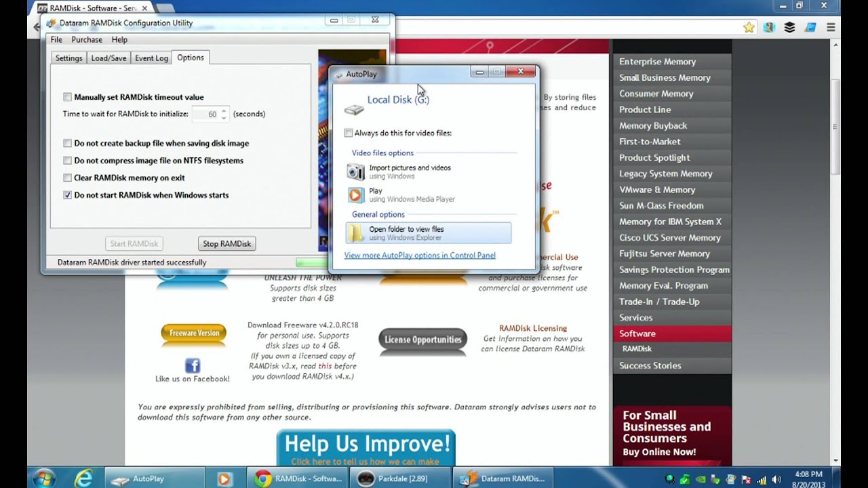Uncheck Do not start RAMDisk when Windows starts

(67, 195)
